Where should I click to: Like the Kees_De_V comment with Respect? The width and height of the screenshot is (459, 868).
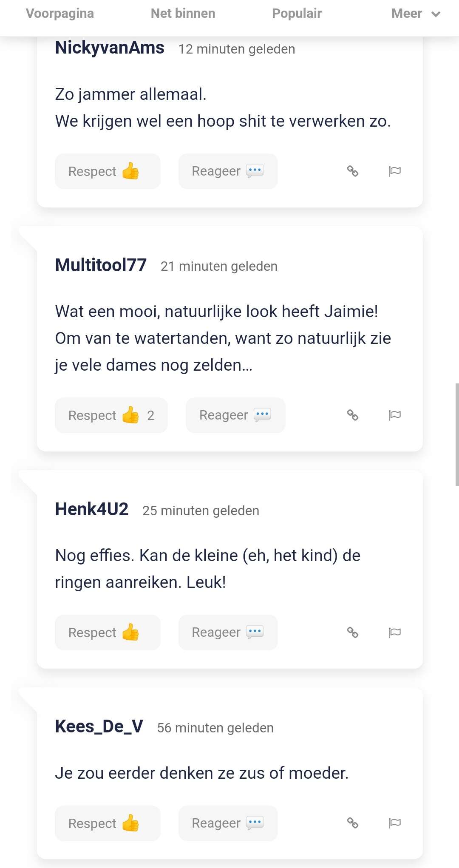click(x=108, y=823)
